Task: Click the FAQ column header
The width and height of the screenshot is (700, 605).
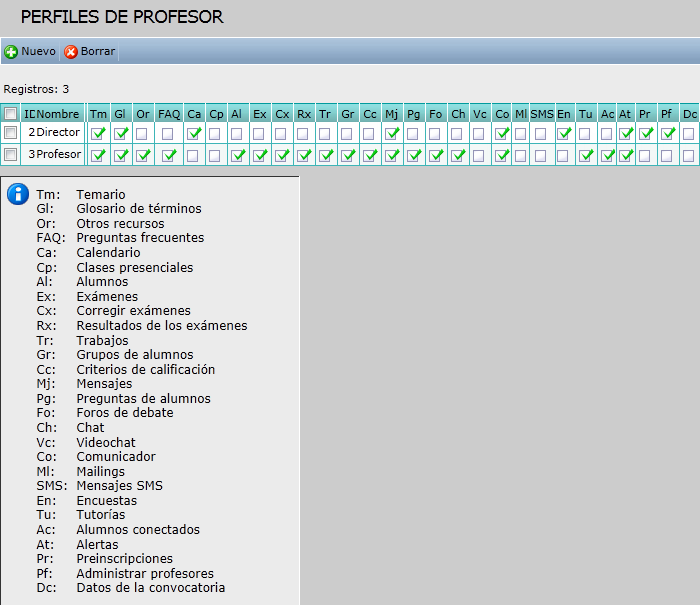Action: pyautogui.click(x=169, y=114)
